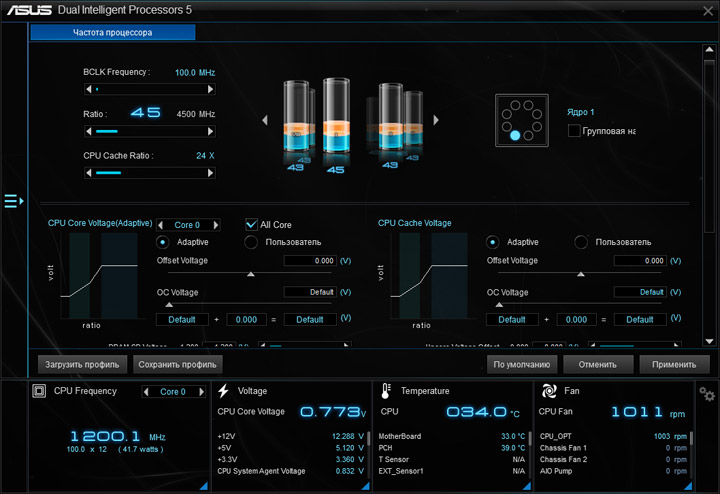This screenshot has width=720, height=494.
Task: Close the Dual Intelligent Processors 5 window
Action: tap(708, 11)
